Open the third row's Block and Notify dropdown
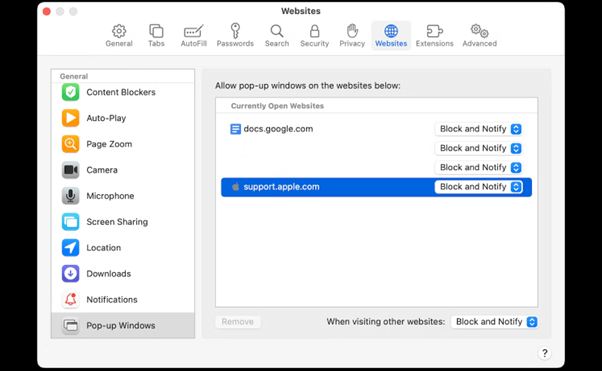 [478, 167]
